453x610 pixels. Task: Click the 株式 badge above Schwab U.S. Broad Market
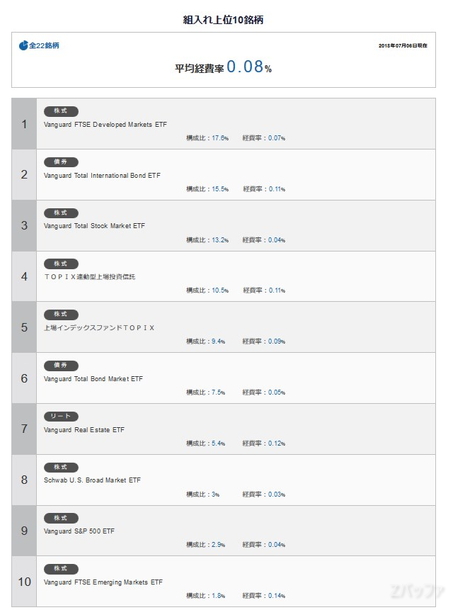coord(61,467)
